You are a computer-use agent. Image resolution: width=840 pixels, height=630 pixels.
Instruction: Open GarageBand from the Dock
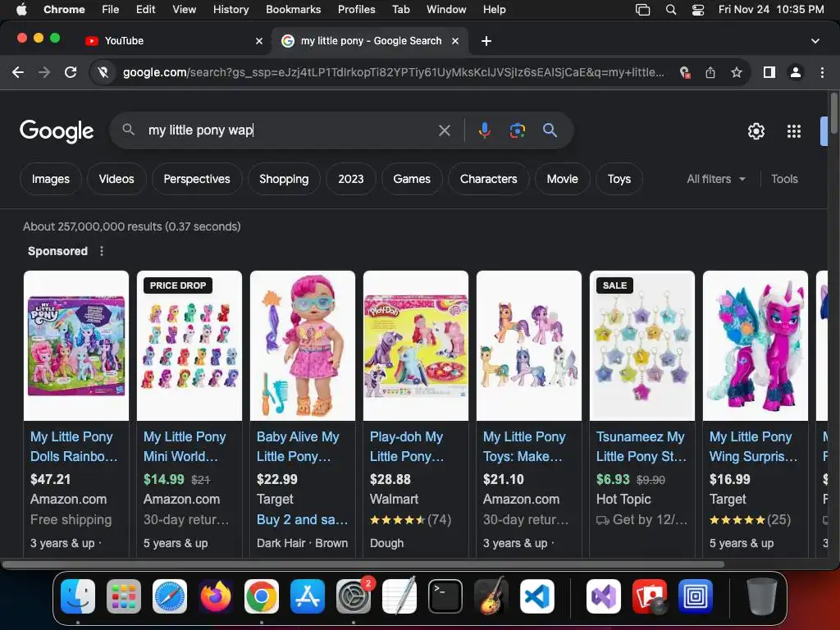point(491,596)
